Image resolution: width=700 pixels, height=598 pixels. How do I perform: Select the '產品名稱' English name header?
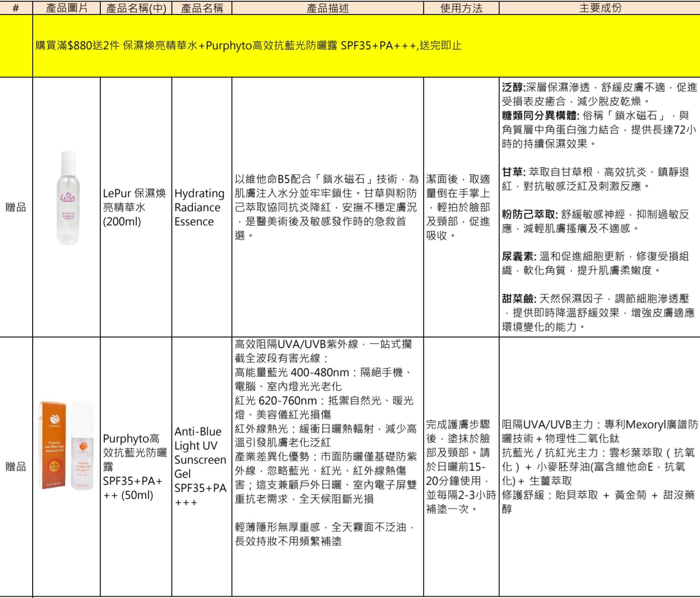coord(202,8)
